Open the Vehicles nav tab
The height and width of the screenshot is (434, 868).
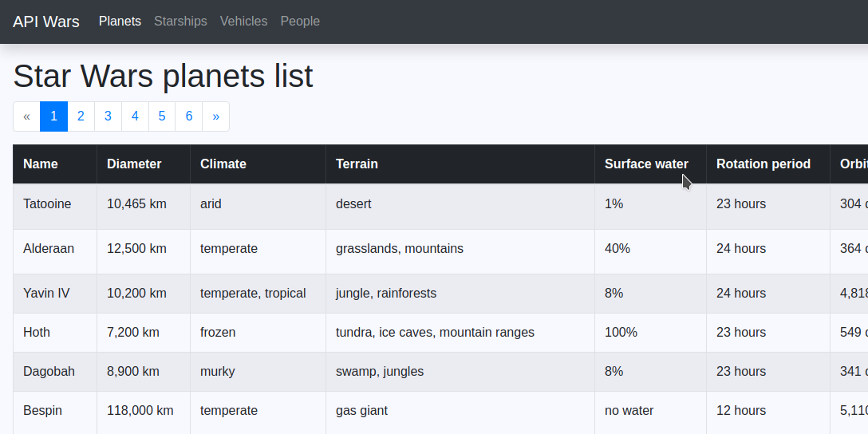[243, 22]
